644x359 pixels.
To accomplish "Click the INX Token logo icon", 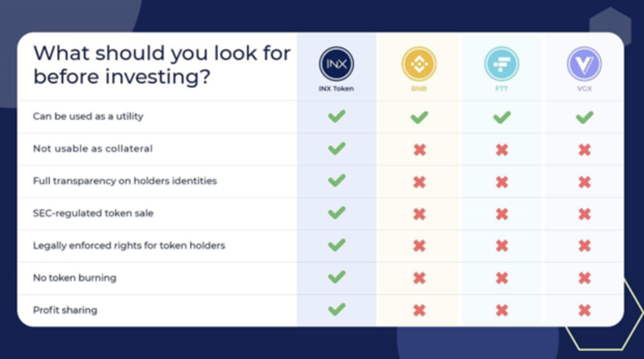I will click(x=336, y=64).
